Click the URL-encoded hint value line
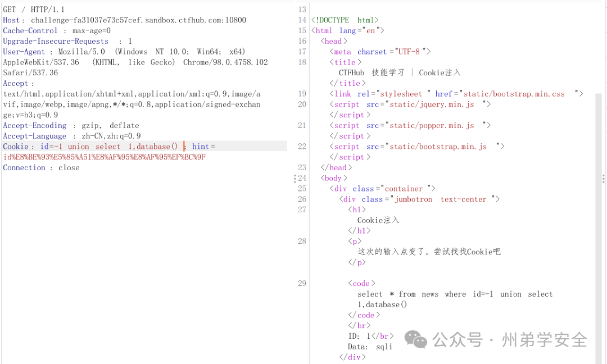 click(x=104, y=157)
